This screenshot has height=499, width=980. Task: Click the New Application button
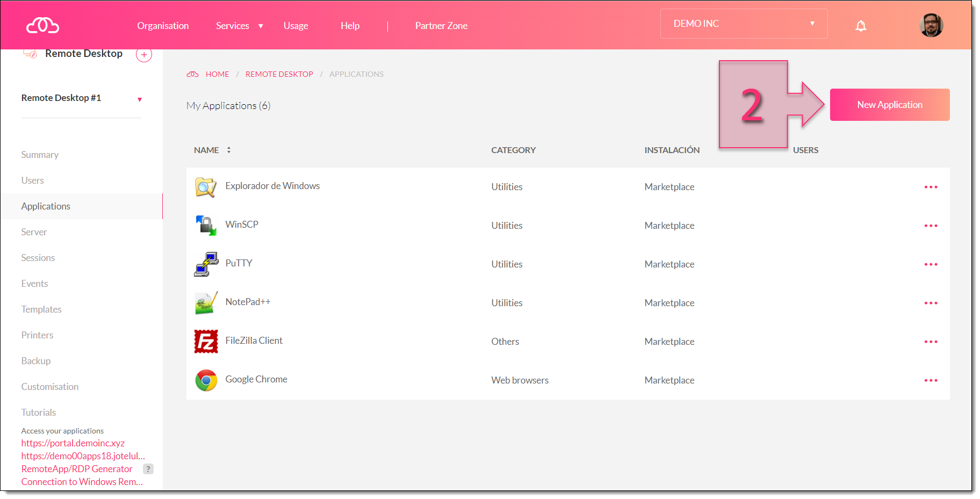point(889,105)
